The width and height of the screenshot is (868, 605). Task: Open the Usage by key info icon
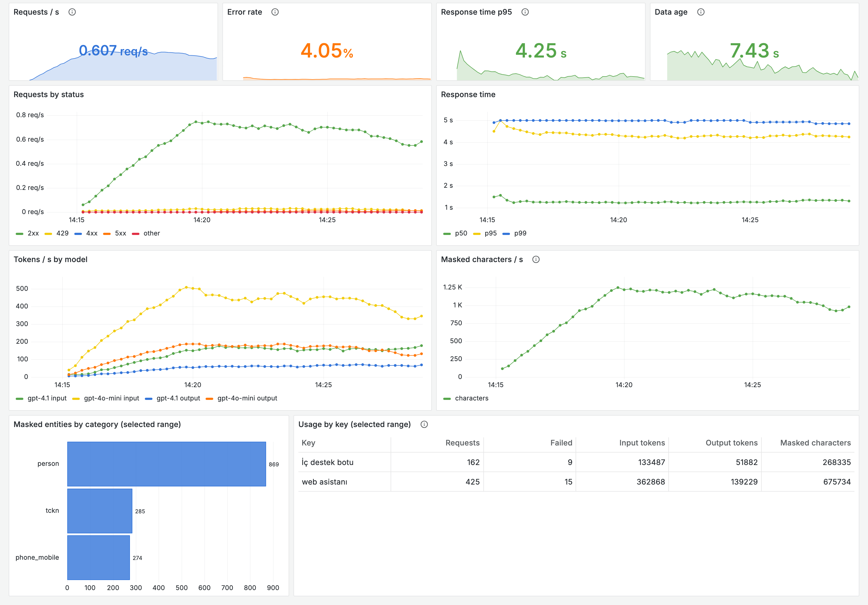[x=424, y=424]
